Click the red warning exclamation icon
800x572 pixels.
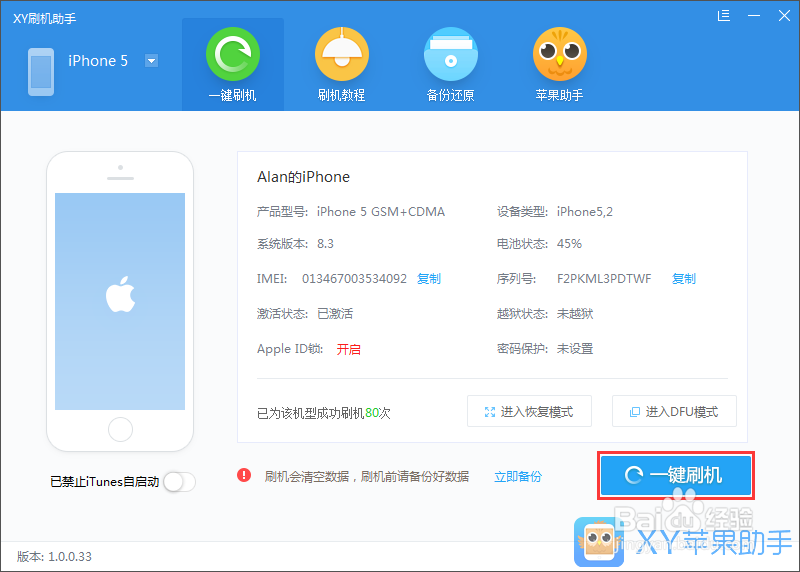coord(244,476)
